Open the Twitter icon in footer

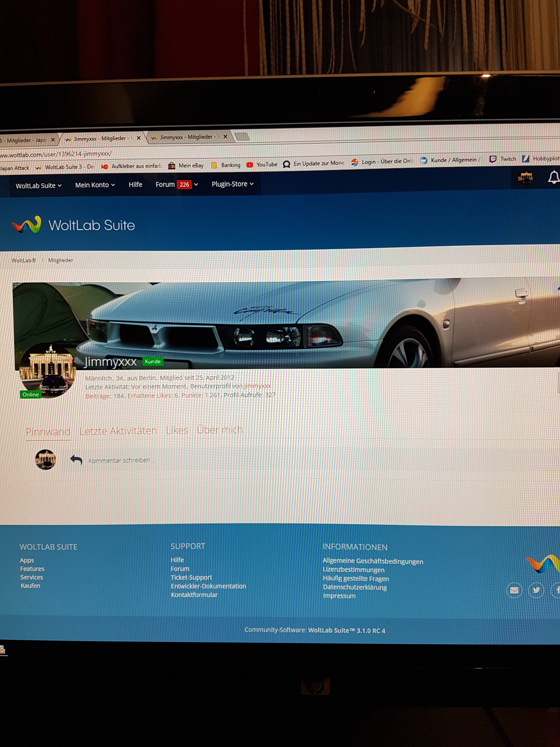536,590
